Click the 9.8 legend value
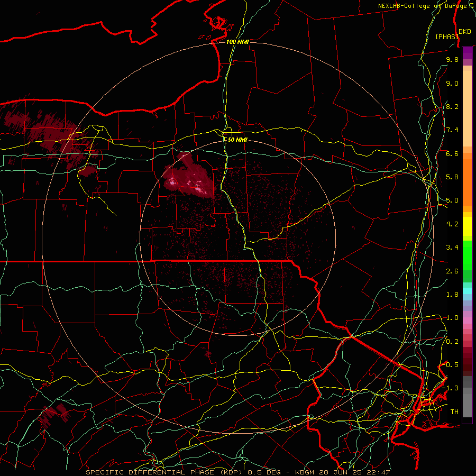 click(452, 59)
